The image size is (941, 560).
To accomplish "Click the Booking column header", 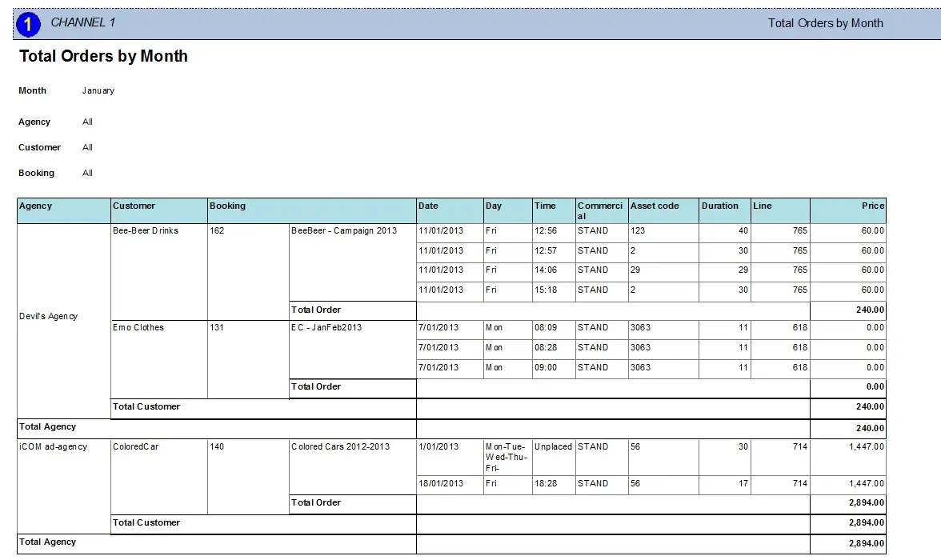I will click(x=228, y=206).
